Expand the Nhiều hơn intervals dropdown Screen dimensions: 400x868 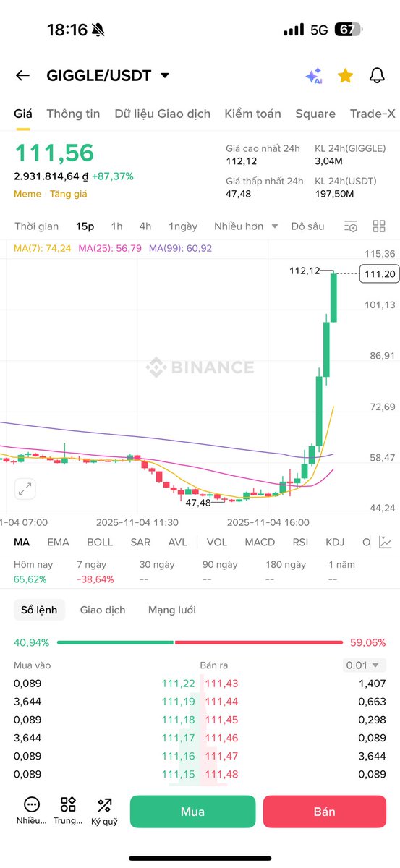click(x=246, y=226)
